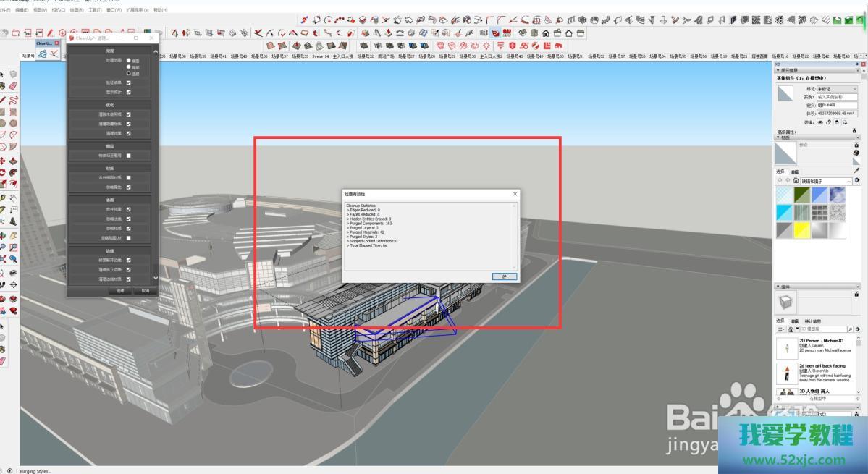Open the Scene 14 scene tab

tap(320, 56)
